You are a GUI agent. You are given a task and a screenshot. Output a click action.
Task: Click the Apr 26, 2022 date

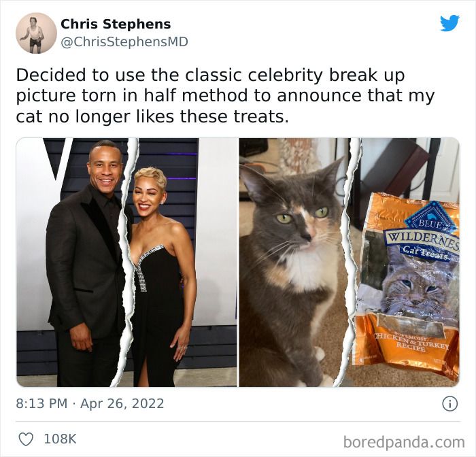pos(122,403)
